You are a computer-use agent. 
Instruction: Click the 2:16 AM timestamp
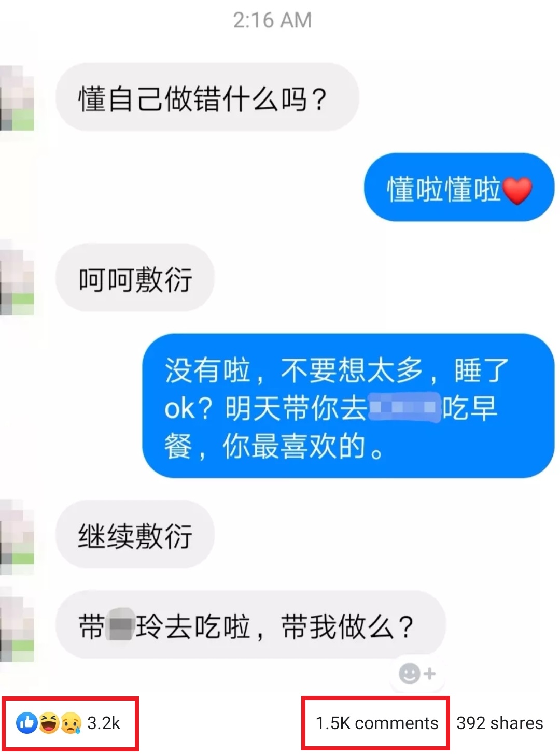(x=272, y=20)
